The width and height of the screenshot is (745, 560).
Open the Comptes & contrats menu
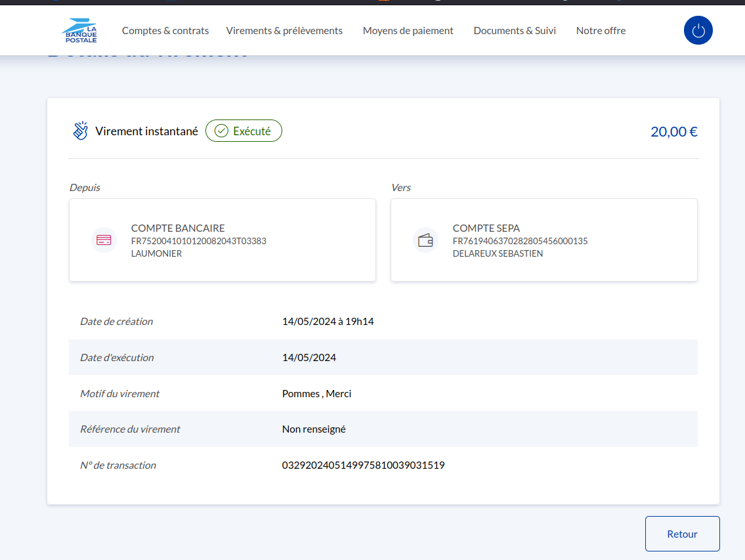tap(165, 30)
